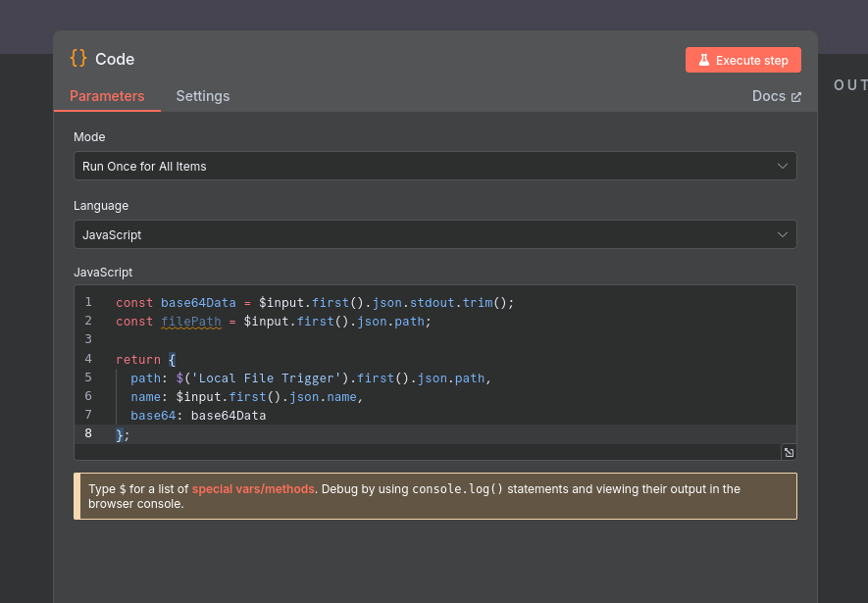This screenshot has height=603, width=868.
Task: Click the 'Local File Trigger' string in code
Action: pyautogui.click(x=266, y=378)
